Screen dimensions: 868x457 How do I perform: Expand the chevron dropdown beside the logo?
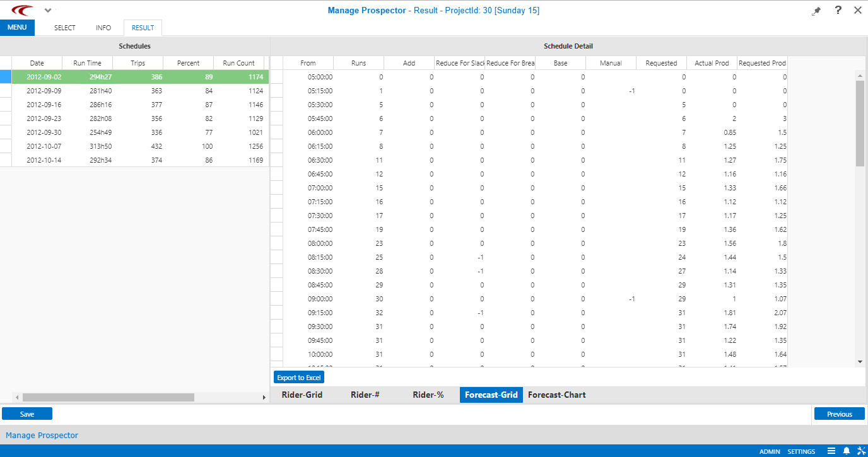point(47,10)
